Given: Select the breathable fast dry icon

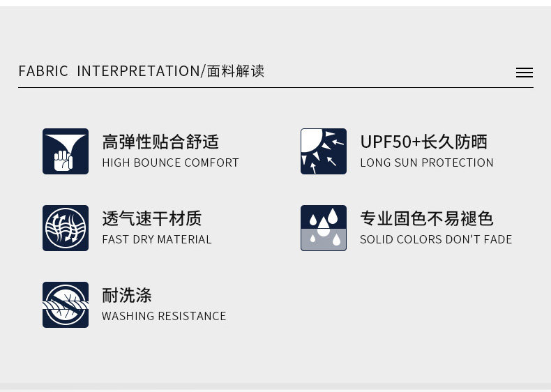Looking at the screenshot, I should point(66,228).
